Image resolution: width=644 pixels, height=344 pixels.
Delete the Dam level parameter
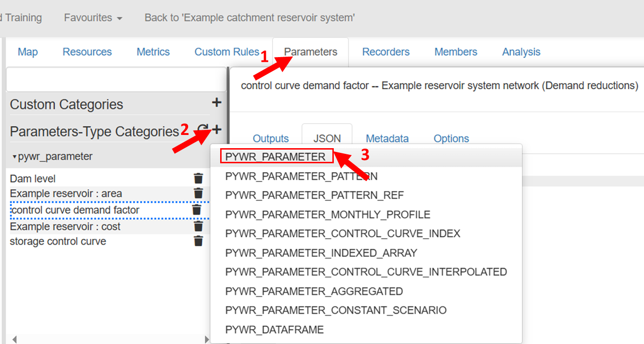coord(198,178)
